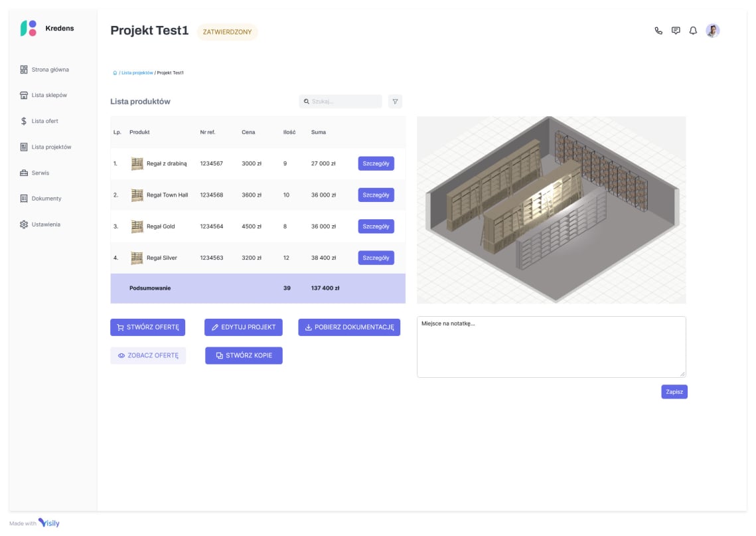Open Szczegóły for Regał Gold
The width and height of the screenshot is (756, 536).
point(376,226)
